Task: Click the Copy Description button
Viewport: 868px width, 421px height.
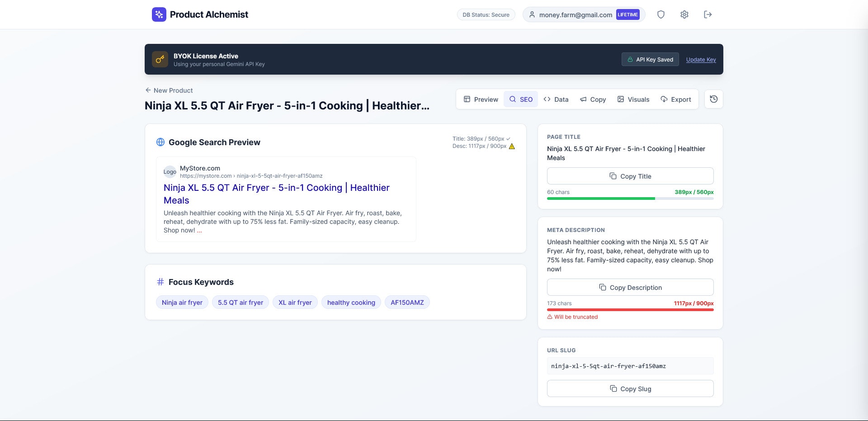Action: 630,287
